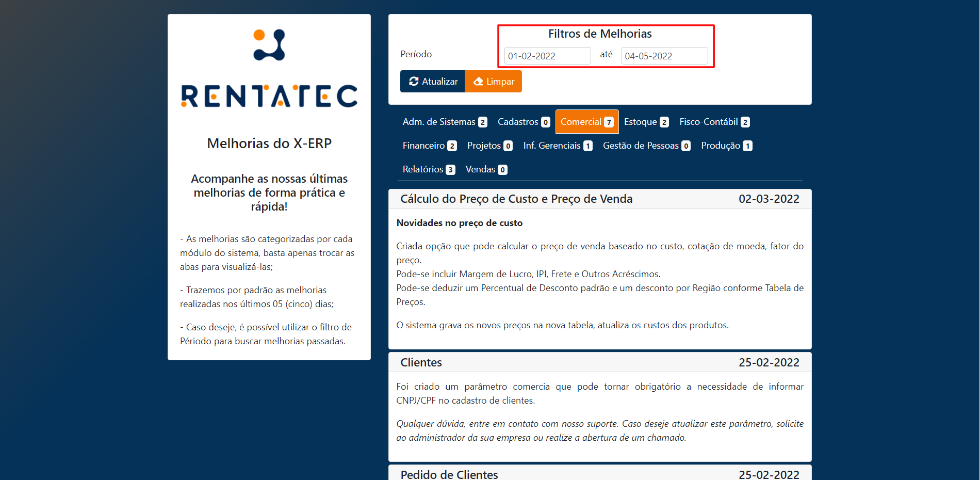Open the Gestão de Pessoas tab
Image resolution: width=980 pixels, height=480 pixels.
646,146
